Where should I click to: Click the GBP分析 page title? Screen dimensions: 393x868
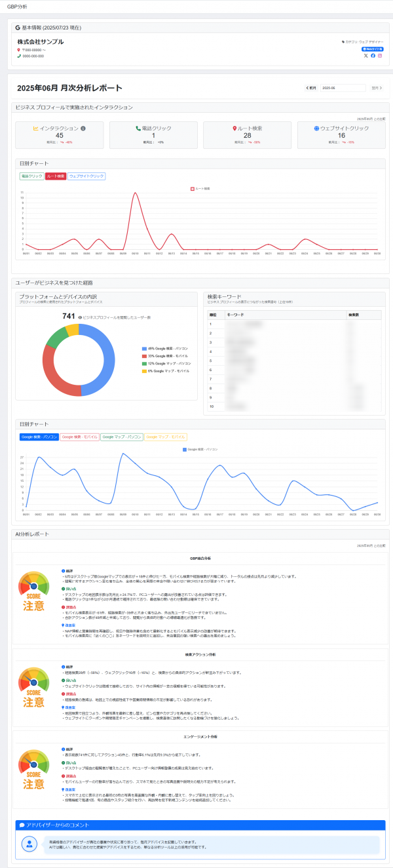[17, 6]
